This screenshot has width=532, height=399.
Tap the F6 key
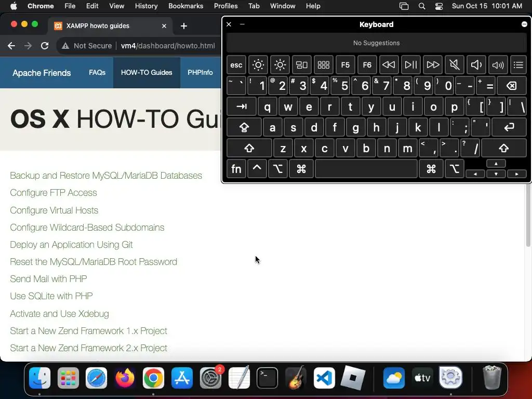tap(367, 65)
